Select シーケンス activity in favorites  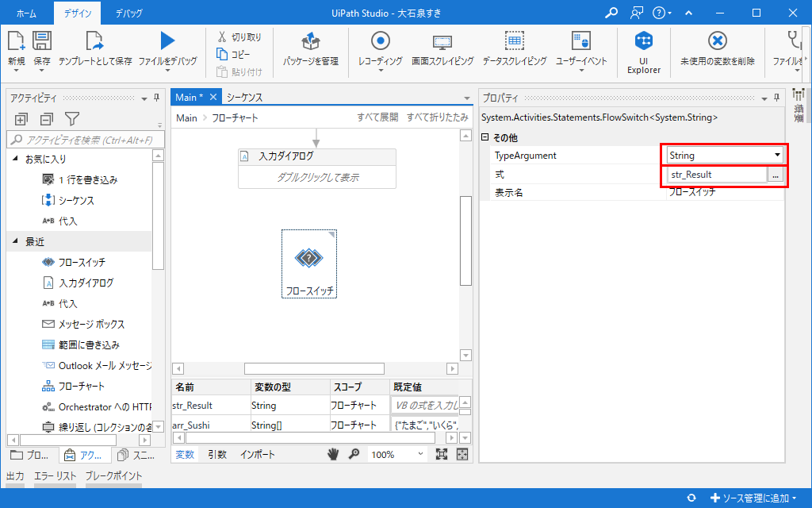[x=68, y=201]
